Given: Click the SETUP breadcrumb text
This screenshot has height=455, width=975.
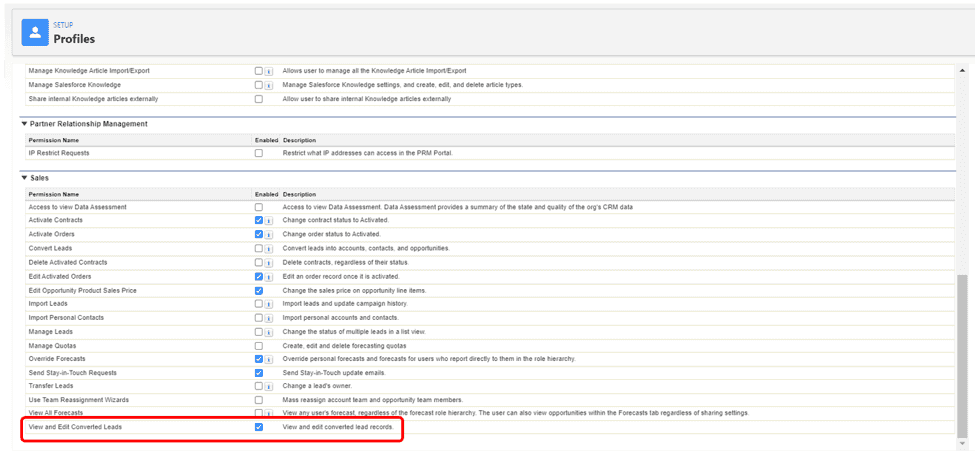Looking at the screenshot, I should (63, 25).
